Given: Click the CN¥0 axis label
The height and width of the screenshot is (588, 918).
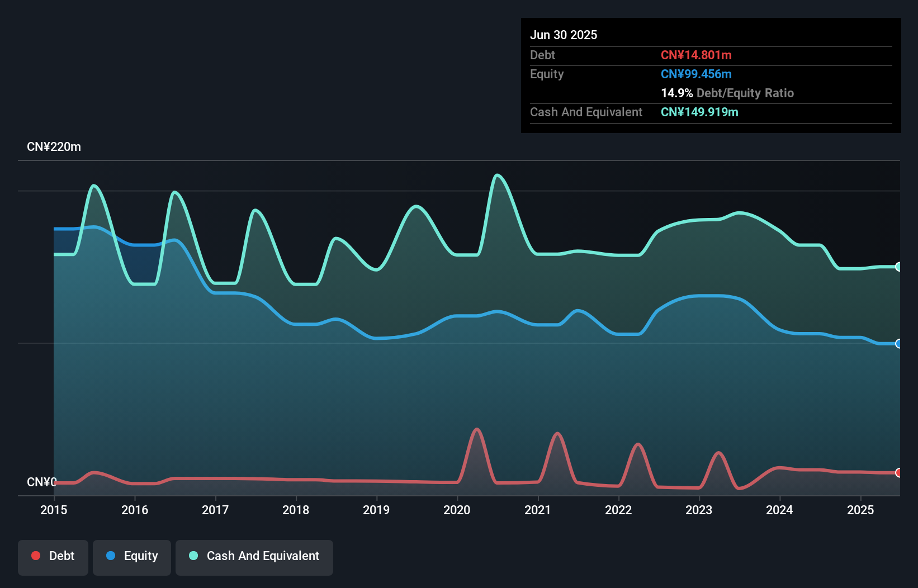Looking at the screenshot, I should point(42,481).
